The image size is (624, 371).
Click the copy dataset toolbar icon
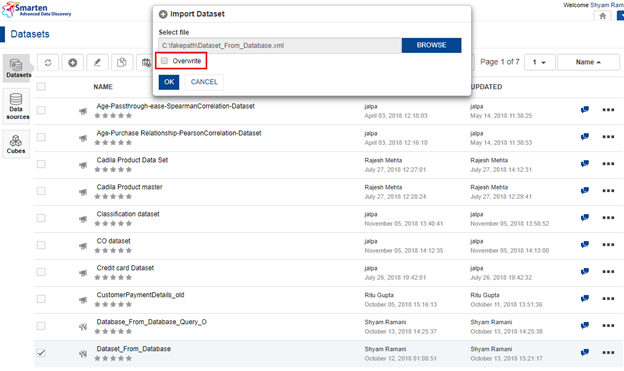(x=122, y=62)
